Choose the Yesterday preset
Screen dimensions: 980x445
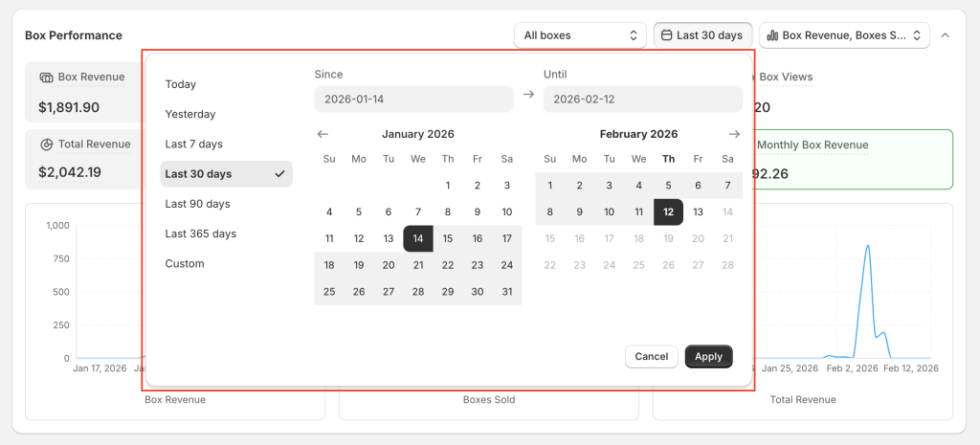point(190,114)
